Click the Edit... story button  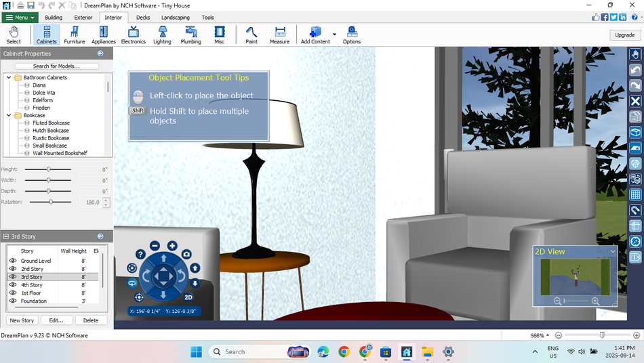56,320
